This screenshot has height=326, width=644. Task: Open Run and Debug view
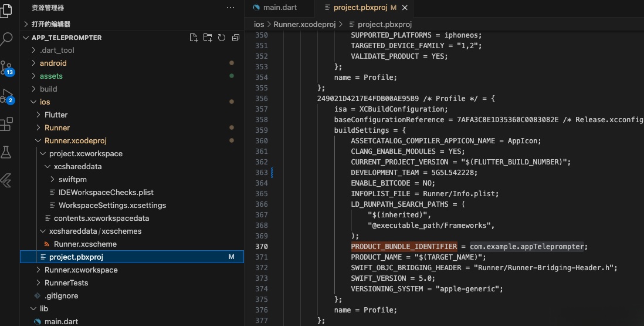pos(6,96)
